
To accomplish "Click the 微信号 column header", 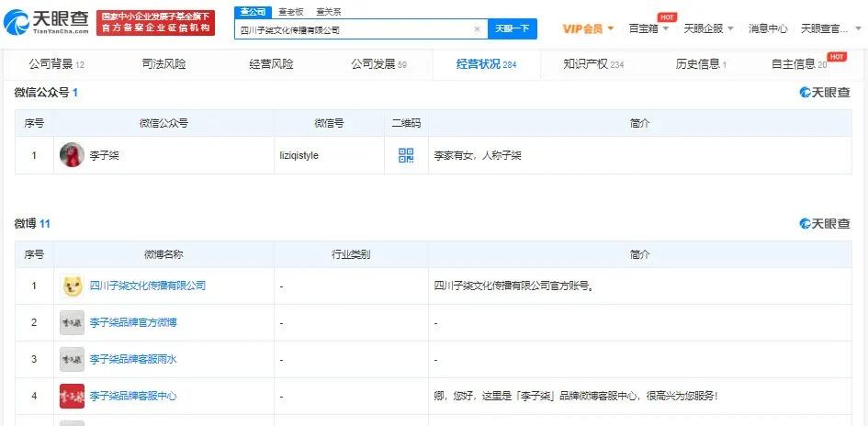I will [329, 123].
